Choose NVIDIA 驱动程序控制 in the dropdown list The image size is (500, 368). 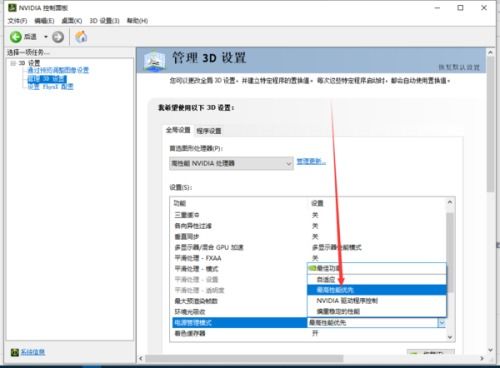tap(376, 301)
